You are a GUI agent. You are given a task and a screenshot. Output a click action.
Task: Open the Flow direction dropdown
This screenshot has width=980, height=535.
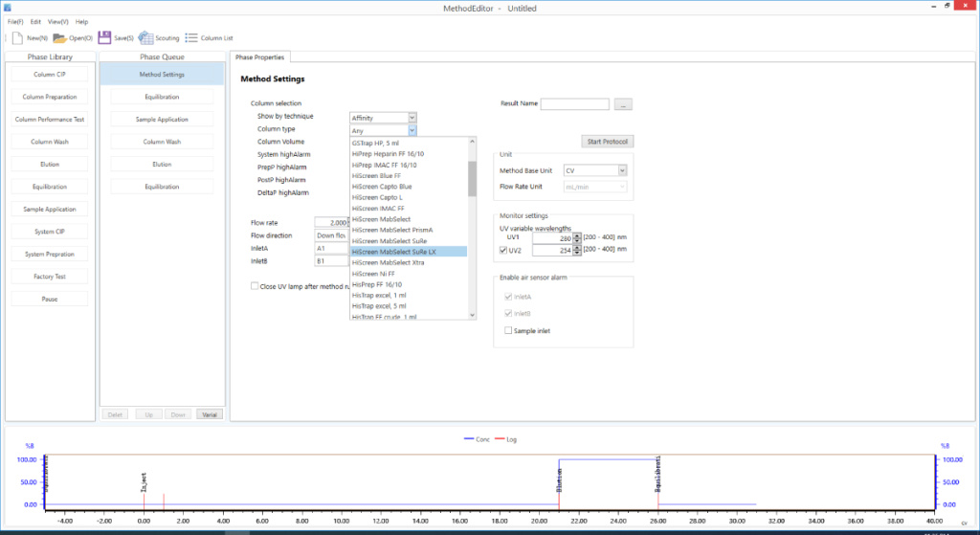point(331,235)
